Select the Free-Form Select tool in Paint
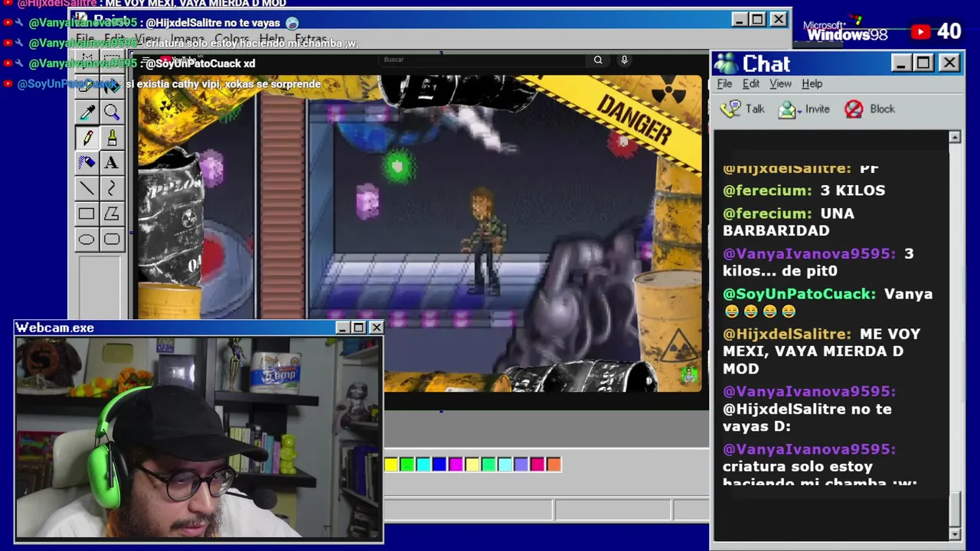Image resolution: width=980 pixels, height=551 pixels. 87,61
